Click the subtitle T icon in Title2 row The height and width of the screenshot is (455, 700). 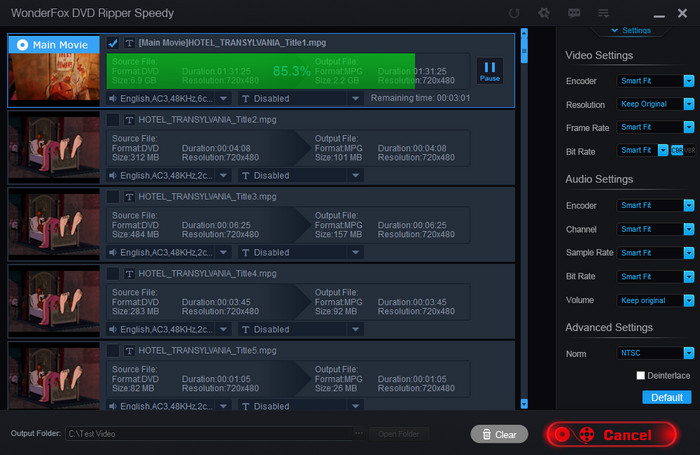click(x=246, y=175)
